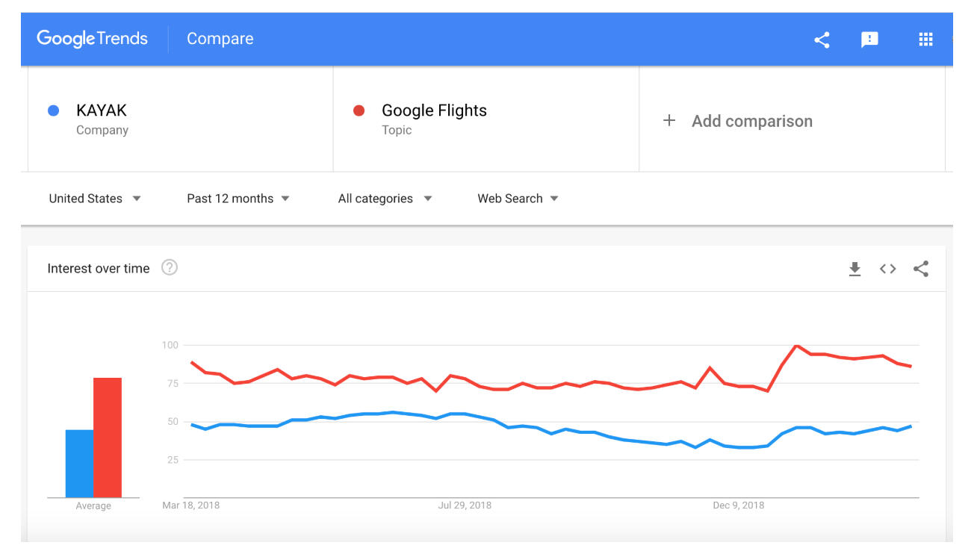Viewport: 980px width, 560px height.
Task: Share the Interest over time chart
Action: 921,269
